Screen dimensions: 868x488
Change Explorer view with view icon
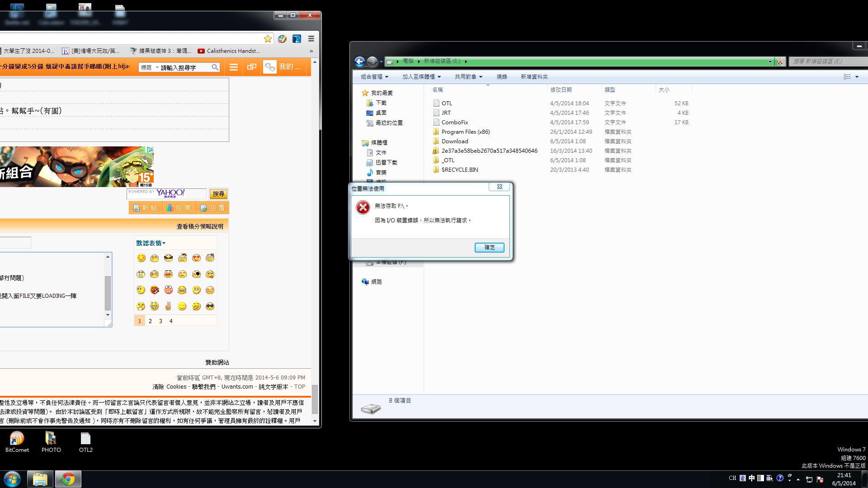pyautogui.click(x=847, y=77)
